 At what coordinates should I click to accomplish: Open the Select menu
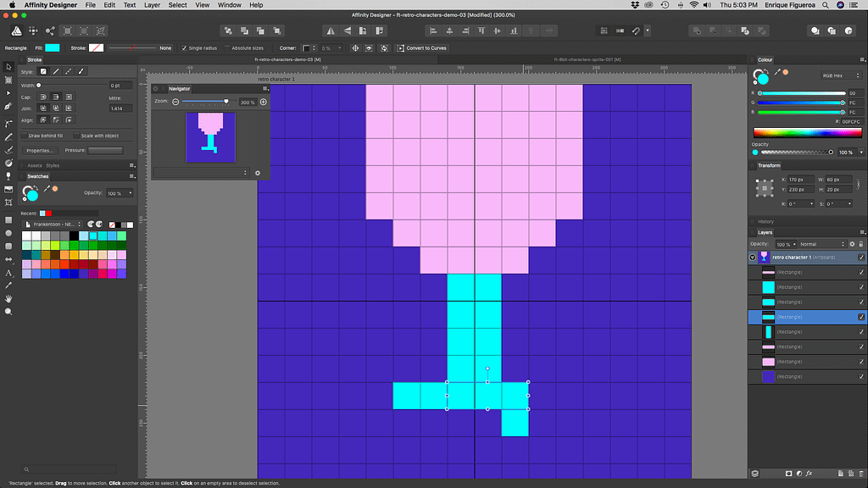(x=177, y=5)
